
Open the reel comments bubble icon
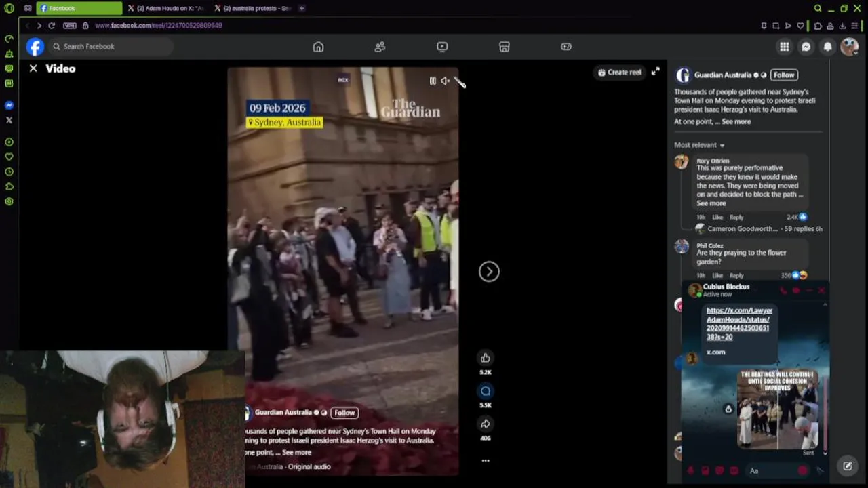coord(486,391)
